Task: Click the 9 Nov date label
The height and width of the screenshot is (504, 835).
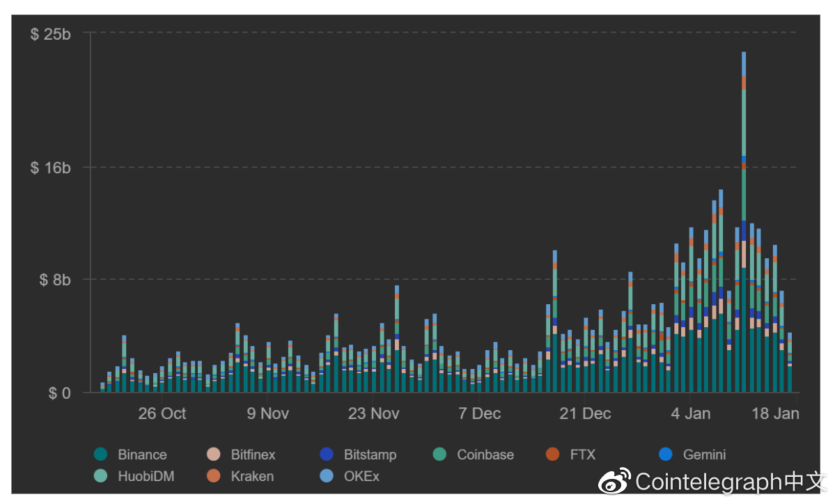Action: click(268, 414)
